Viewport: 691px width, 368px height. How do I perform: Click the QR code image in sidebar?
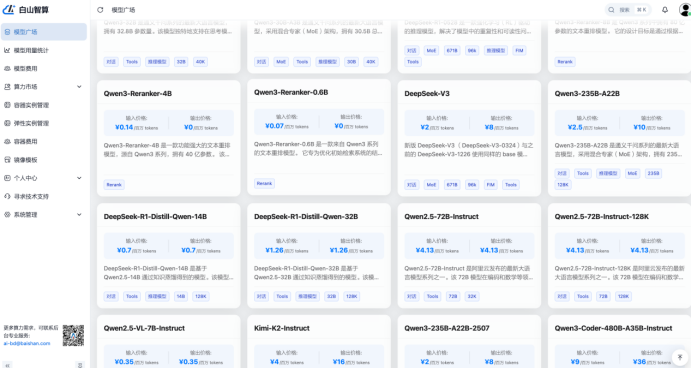tap(73, 335)
